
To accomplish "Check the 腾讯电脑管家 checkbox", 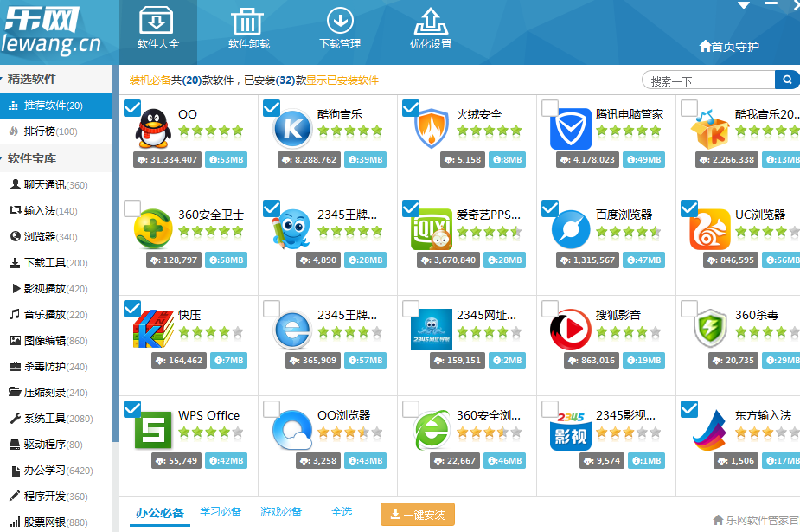I will click(549, 108).
